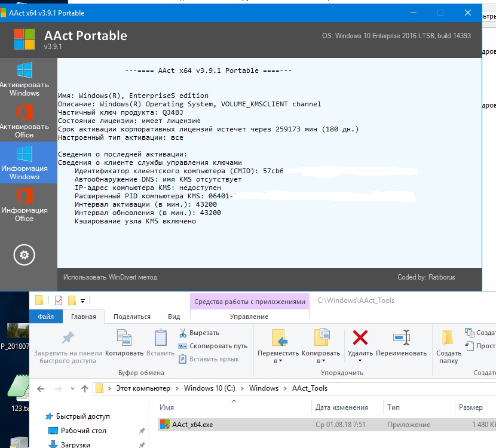Click Windows 10 (C:) breadcrumb
The width and height of the screenshot is (496, 448).
[x=210, y=388]
